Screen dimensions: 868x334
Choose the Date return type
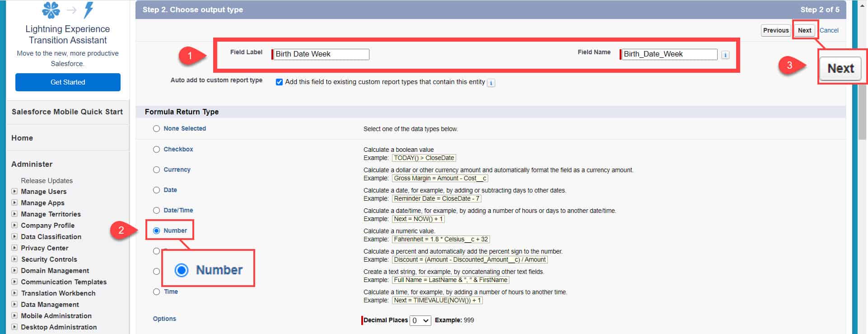click(x=156, y=190)
